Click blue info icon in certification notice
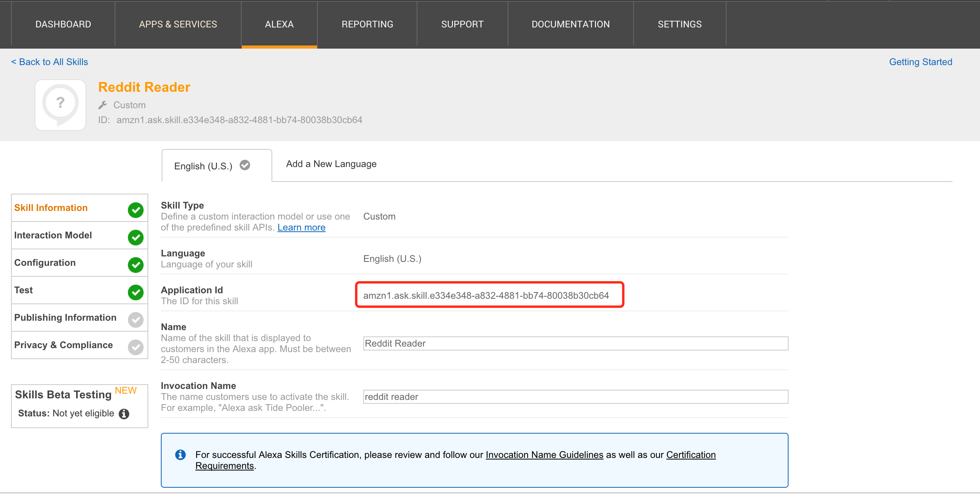980x494 pixels. [180, 455]
